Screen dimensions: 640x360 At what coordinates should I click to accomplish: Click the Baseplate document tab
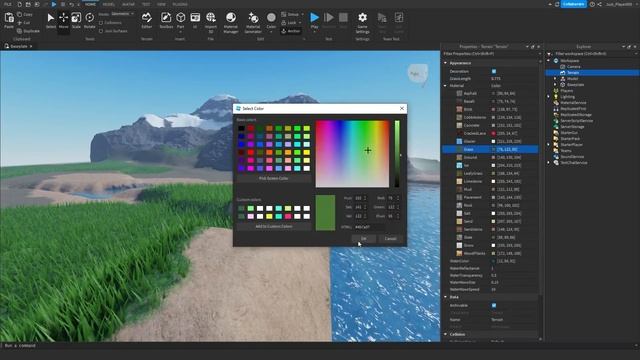[x=18, y=47]
